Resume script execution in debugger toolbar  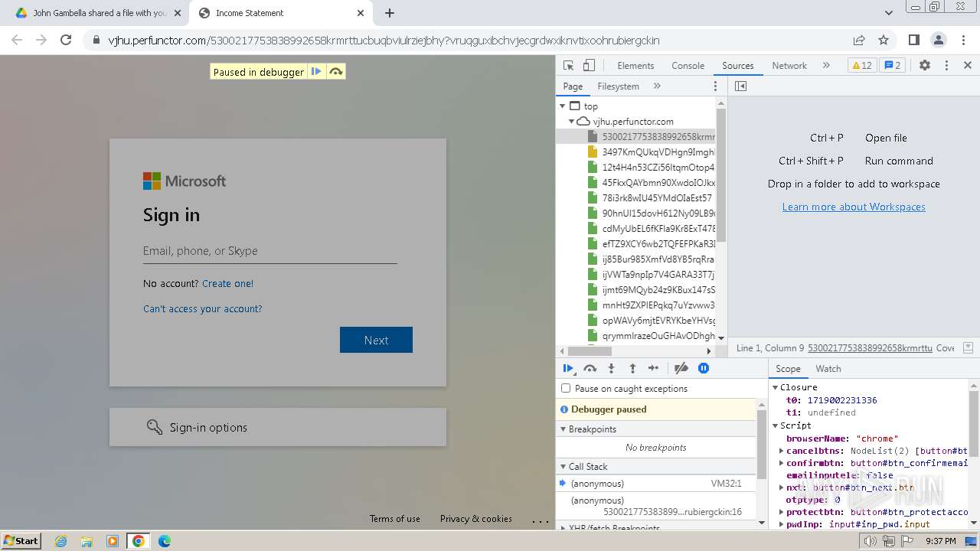tap(568, 369)
